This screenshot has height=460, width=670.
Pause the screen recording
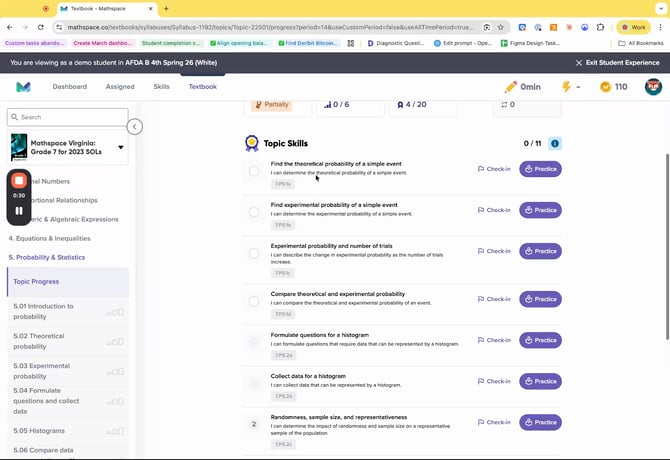(x=19, y=211)
